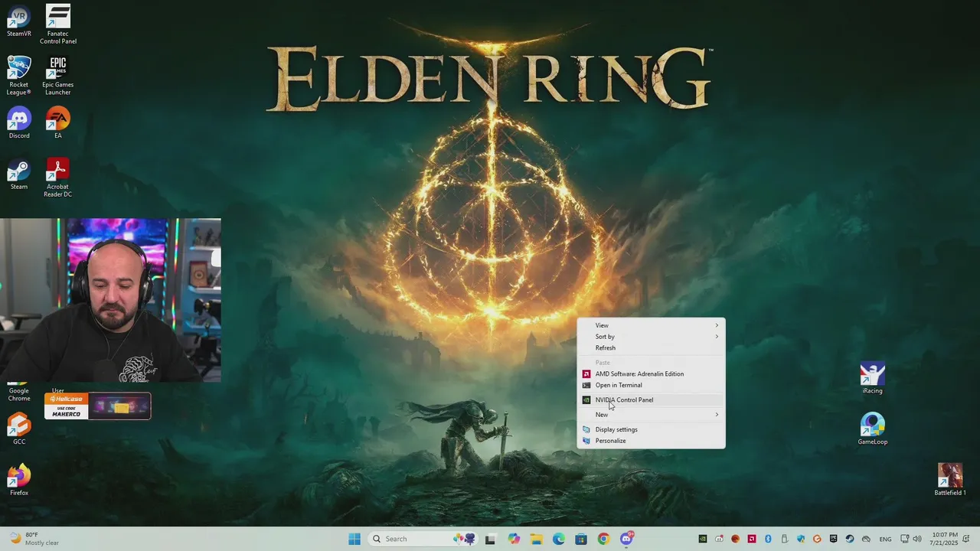Viewport: 980px width, 551px height.
Task: Select the Acrobat Reader DC icon
Action: tap(58, 178)
